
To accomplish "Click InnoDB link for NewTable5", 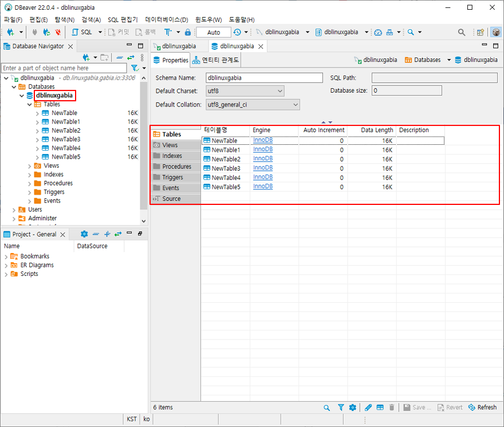I will (x=263, y=187).
